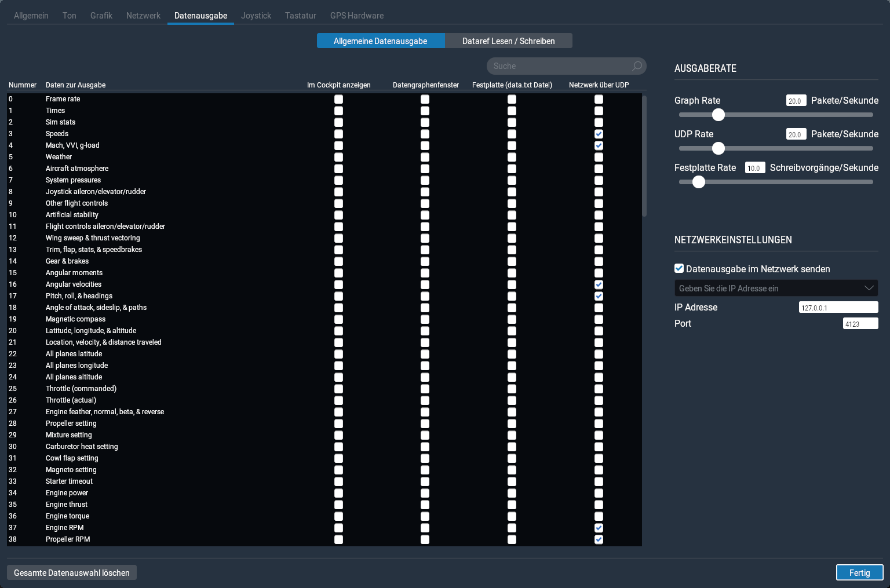
Task: Click the Festplatte (data.txt Datei) column header
Action: pyautogui.click(x=512, y=85)
